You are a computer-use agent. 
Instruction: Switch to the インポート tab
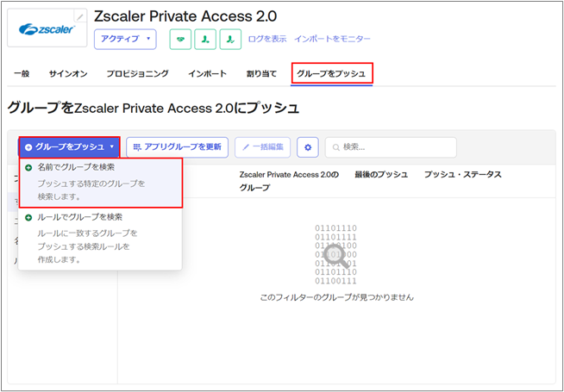208,74
